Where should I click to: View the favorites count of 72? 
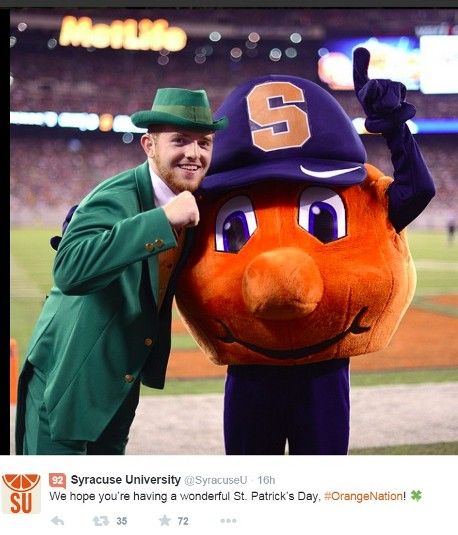point(183,521)
